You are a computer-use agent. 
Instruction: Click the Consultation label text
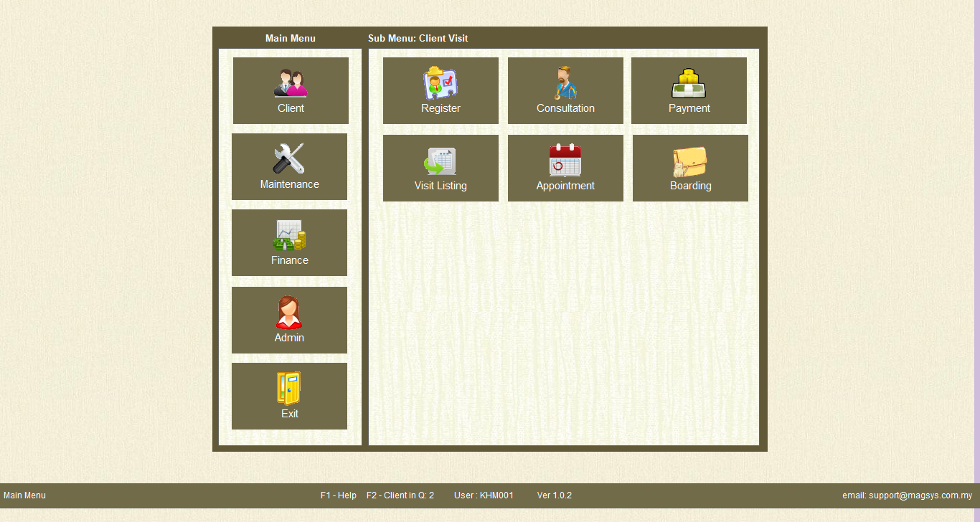click(x=565, y=108)
